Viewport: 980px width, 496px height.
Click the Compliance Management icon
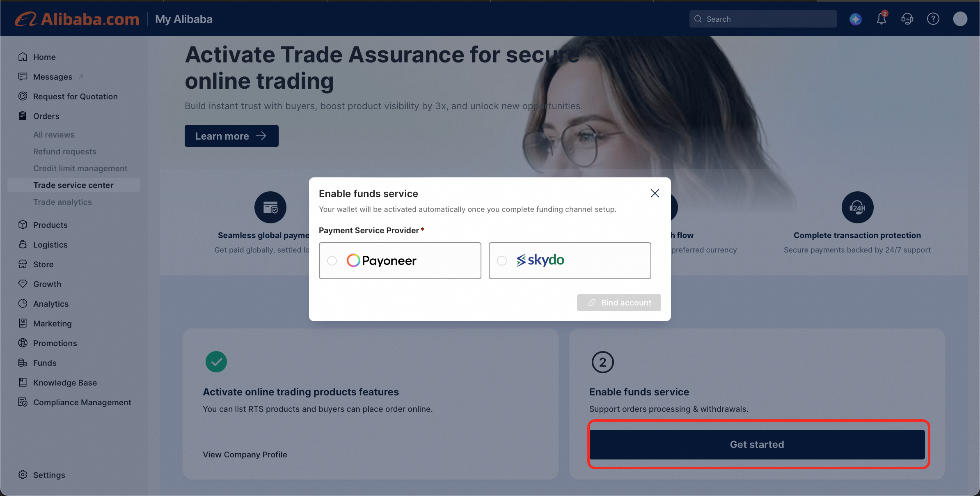[23, 402]
